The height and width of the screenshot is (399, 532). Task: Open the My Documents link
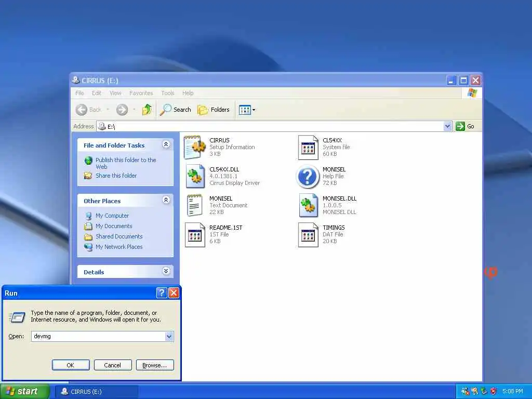114,226
